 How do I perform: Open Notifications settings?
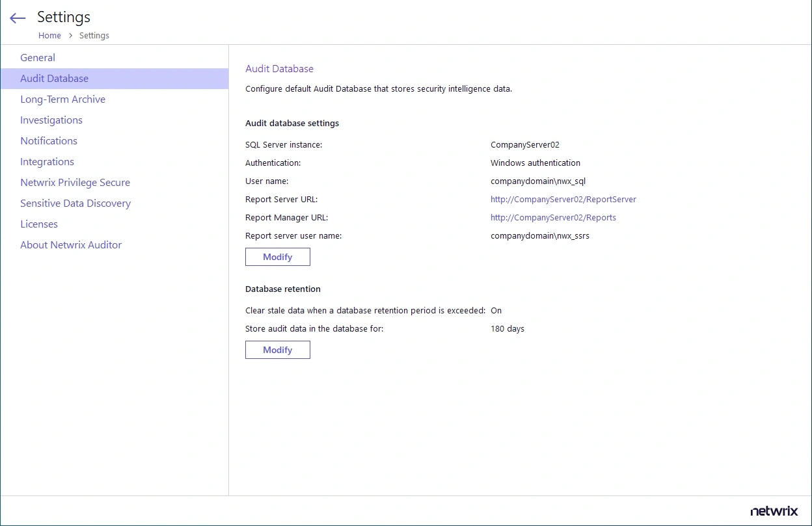tap(48, 140)
